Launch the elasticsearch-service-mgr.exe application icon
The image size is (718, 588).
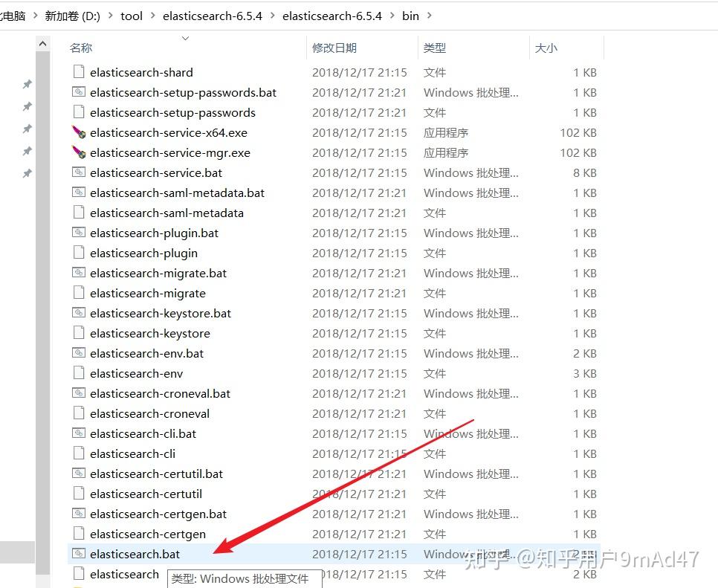[79, 152]
